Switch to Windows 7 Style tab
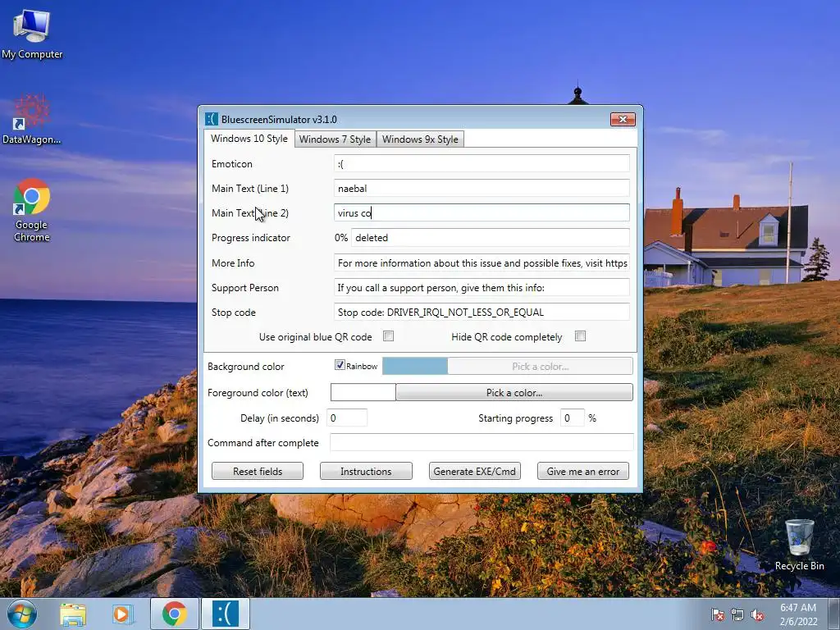 point(335,139)
